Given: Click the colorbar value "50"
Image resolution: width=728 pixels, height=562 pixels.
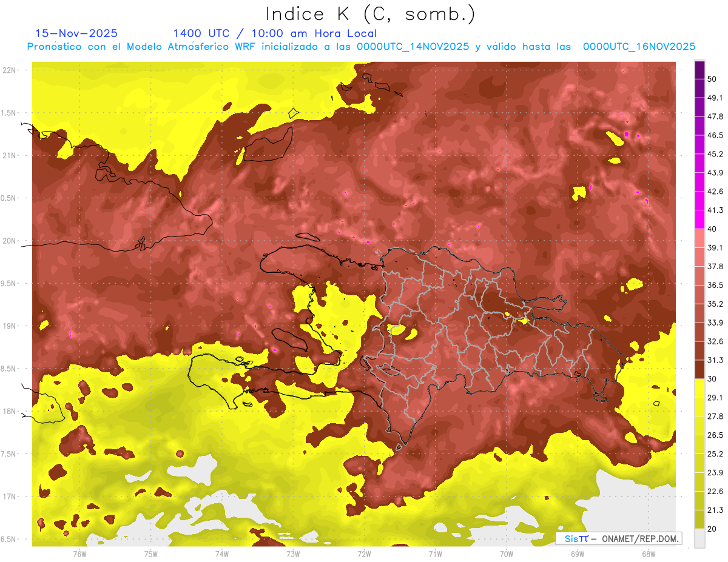Looking at the screenshot, I should pos(712,79).
